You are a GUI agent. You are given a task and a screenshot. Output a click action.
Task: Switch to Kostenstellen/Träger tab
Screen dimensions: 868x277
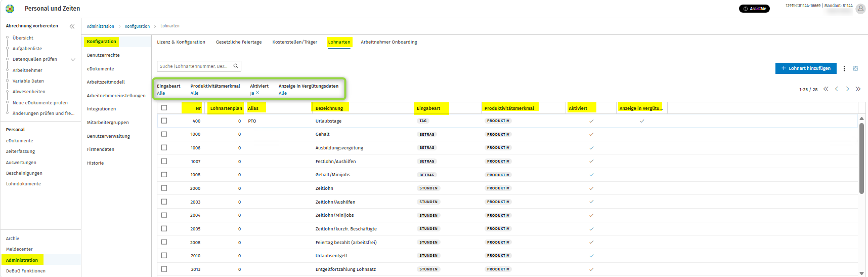point(295,42)
